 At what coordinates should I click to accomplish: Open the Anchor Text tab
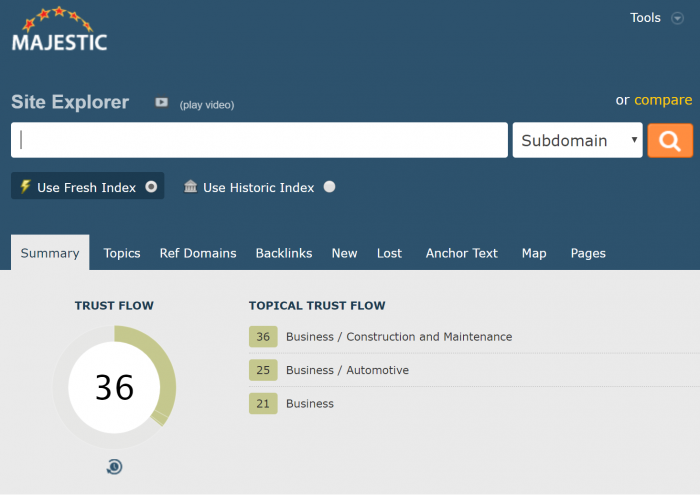462,253
